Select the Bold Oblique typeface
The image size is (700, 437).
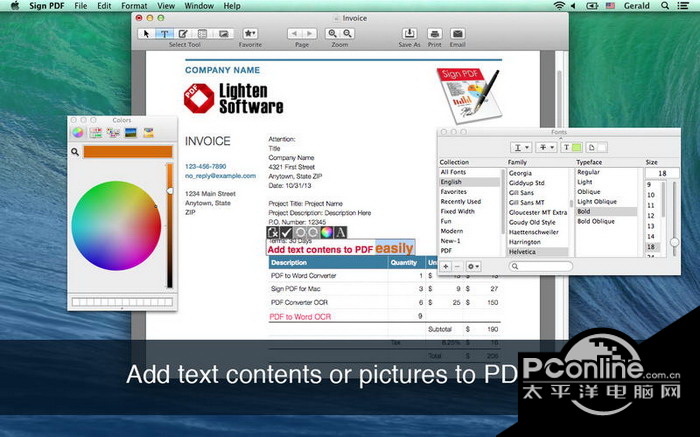point(596,221)
